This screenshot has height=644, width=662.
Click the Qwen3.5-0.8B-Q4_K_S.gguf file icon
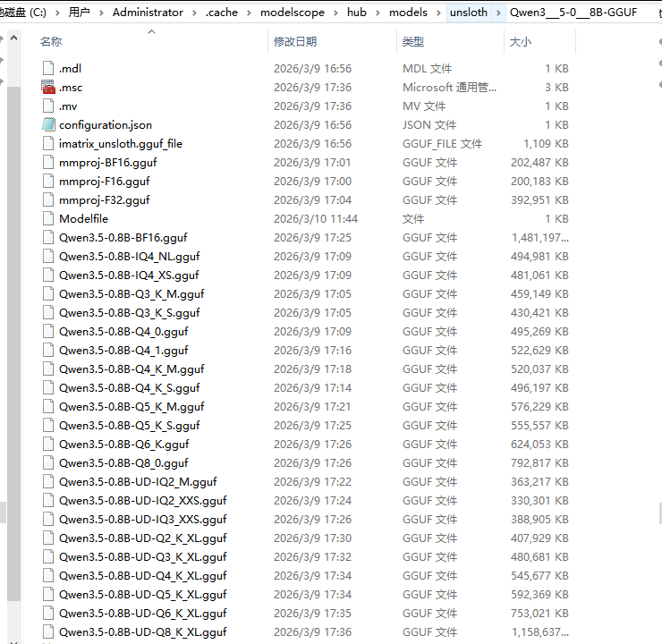click(x=48, y=387)
